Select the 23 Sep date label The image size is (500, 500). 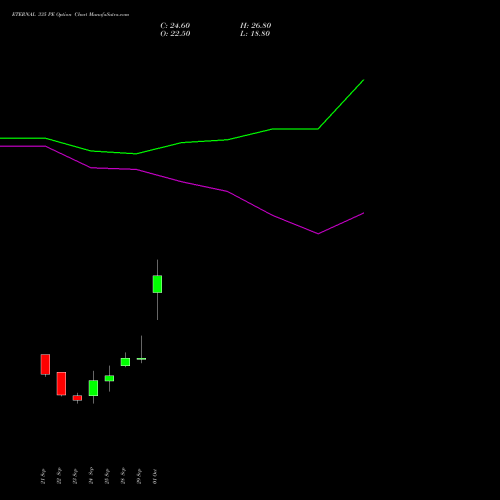click(75, 476)
